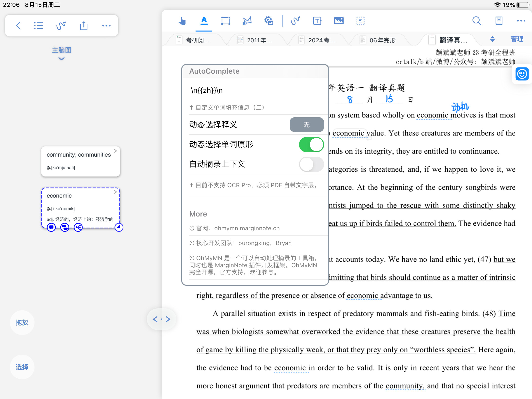Open the tab sort up-down arrows
The width and height of the screenshot is (532, 399).
(492, 39)
